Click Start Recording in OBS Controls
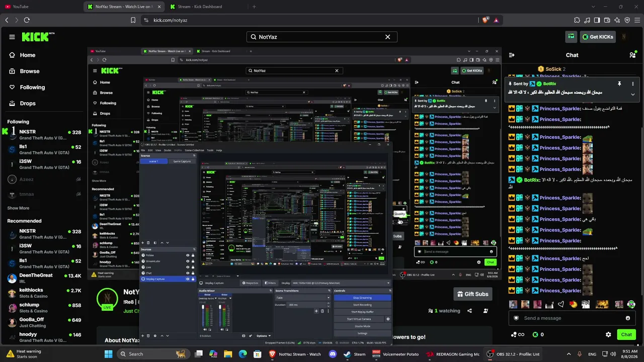Viewport: 644px width, 362px height. point(362,305)
